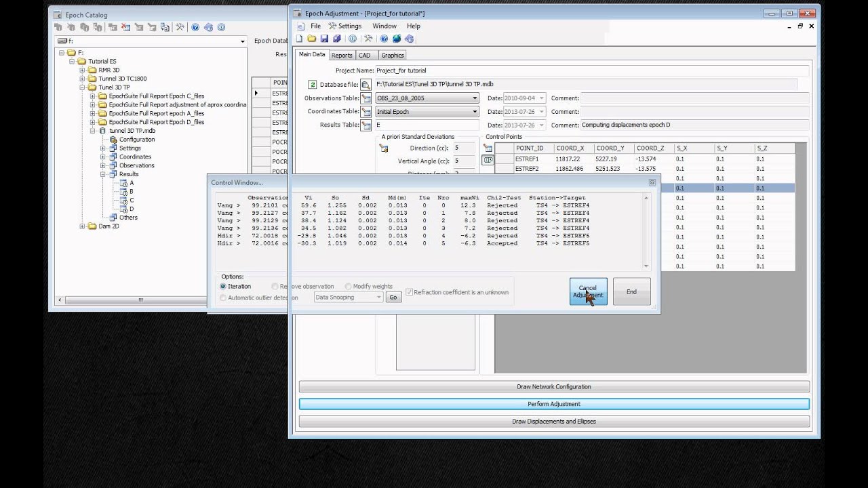Click the Project Name input field

coord(592,70)
